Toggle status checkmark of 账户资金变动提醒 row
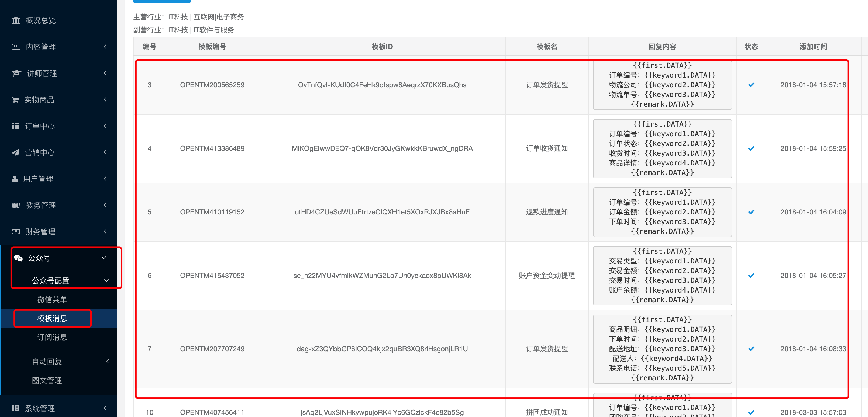 click(751, 276)
